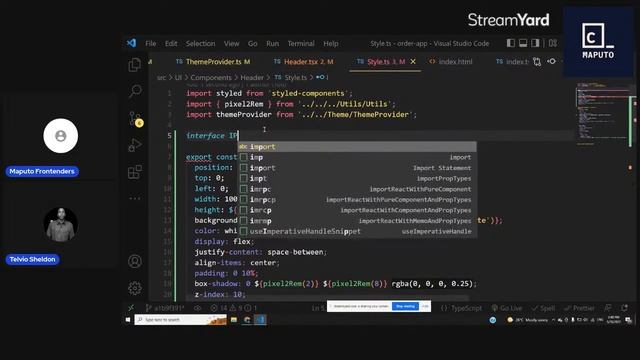Click 'Components' breadcrumb segment

(211, 77)
